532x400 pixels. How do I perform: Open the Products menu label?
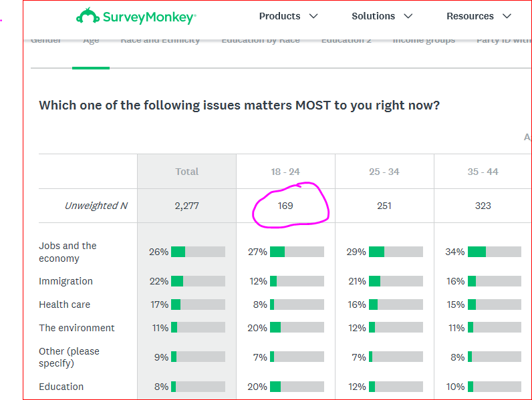(279, 16)
